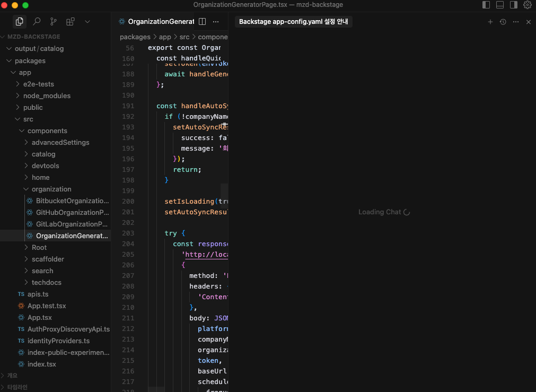This screenshot has height=392, width=536.
Task: Click the split editor icon
Action: tap(202, 22)
